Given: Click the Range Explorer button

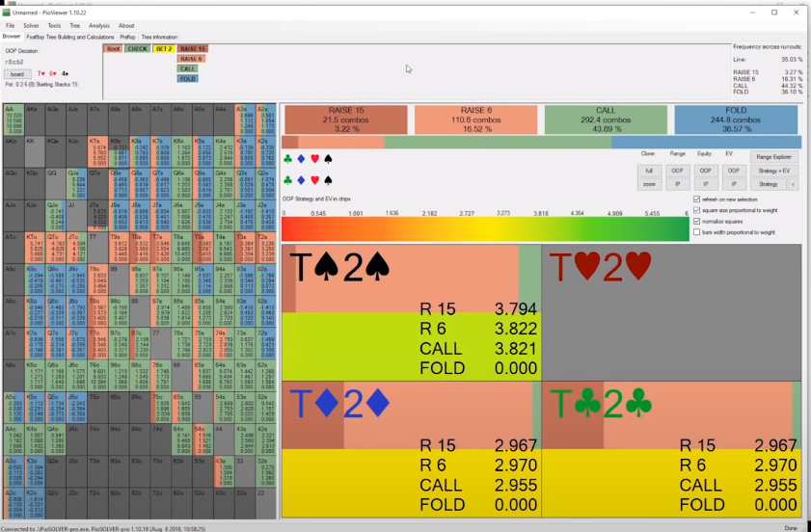Looking at the screenshot, I should [x=774, y=155].
